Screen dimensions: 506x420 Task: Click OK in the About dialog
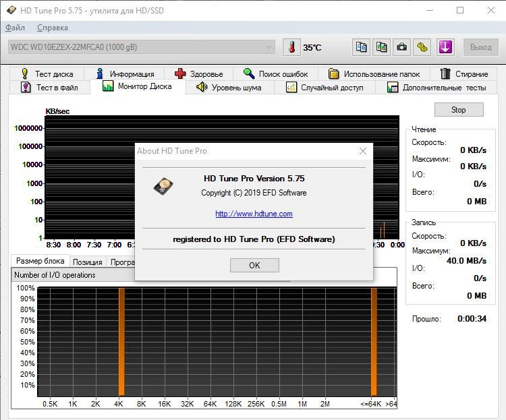[x=254, y=265]
